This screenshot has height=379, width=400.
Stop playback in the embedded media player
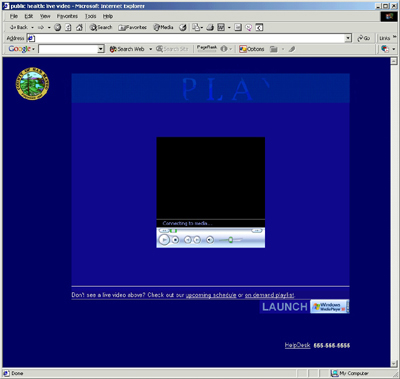point(175,240)
